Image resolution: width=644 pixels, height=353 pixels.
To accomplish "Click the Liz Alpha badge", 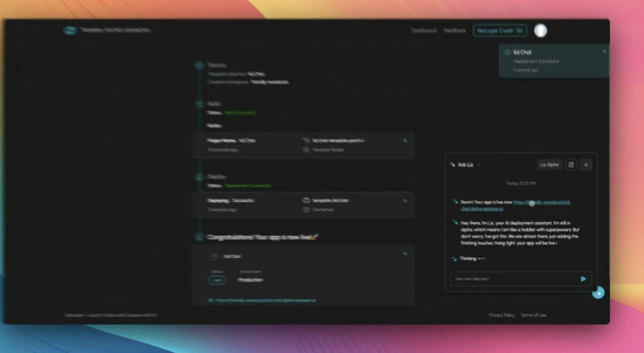I will tap(549, 165).
